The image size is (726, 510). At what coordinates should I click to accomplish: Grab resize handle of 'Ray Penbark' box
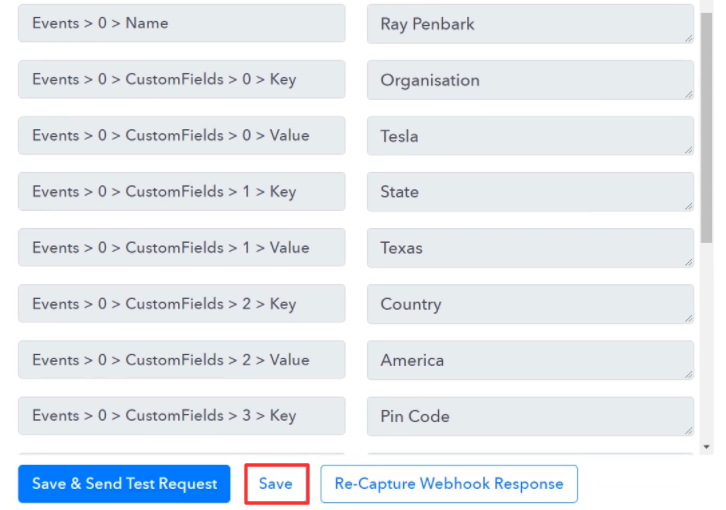(x=688, y=39)
